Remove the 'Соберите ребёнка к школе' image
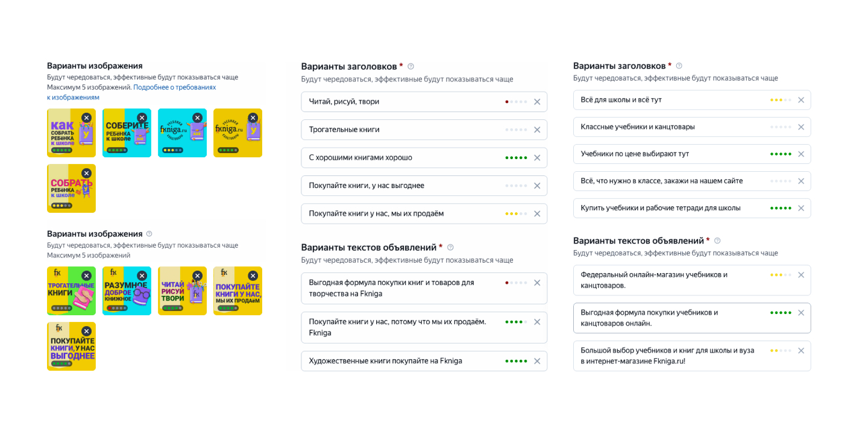Screen dimensions: 868x434 (142, 118)
